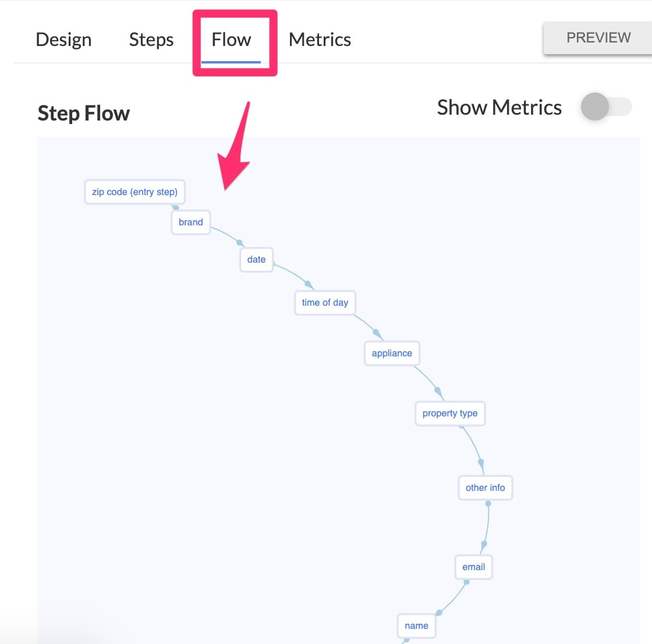Click connector dot between other info and email
The height and width of the screenshot is (644, 652).
[484, 544]
